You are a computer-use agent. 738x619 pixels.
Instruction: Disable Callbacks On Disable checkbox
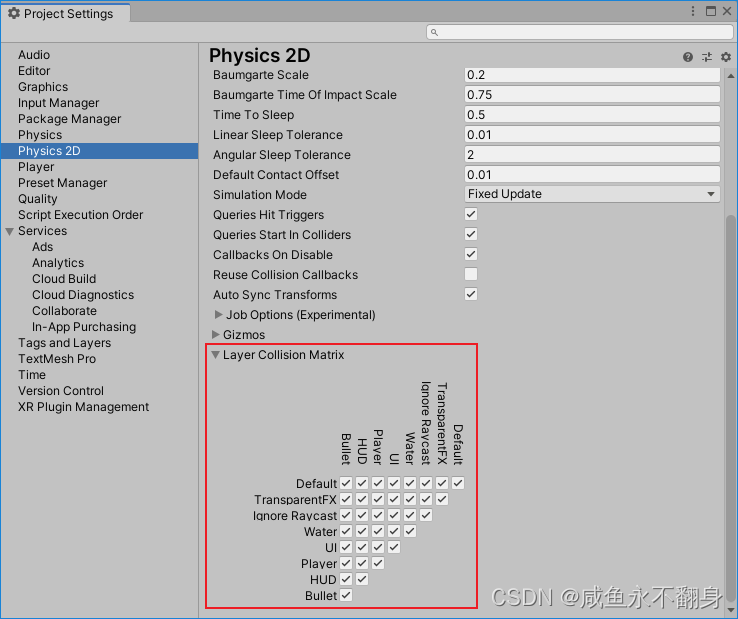point(471,254)
